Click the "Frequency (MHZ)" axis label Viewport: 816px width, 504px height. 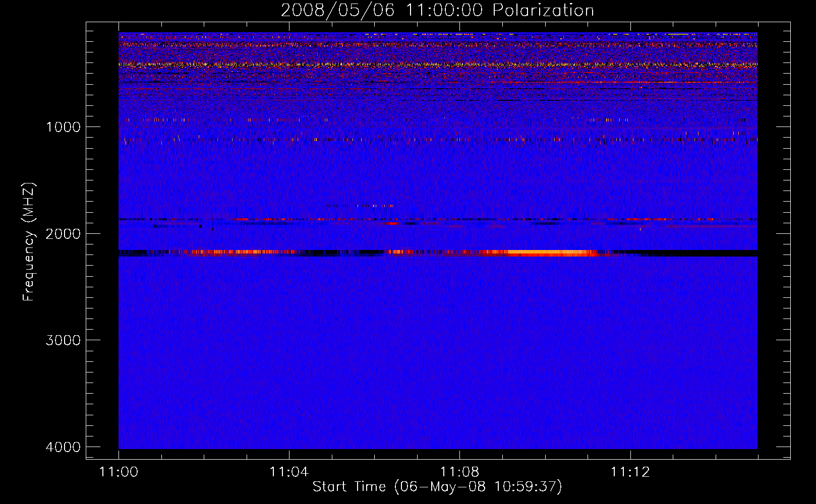29,242
